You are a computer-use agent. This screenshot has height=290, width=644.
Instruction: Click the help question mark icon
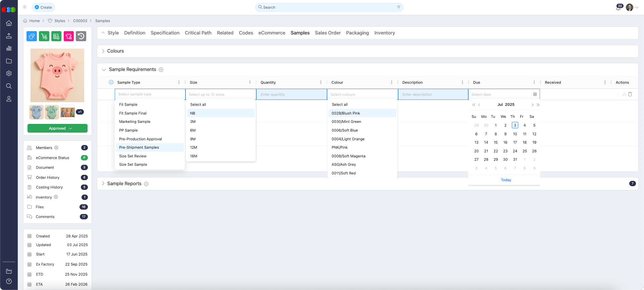pyautogui.click(x=9, y=281)
